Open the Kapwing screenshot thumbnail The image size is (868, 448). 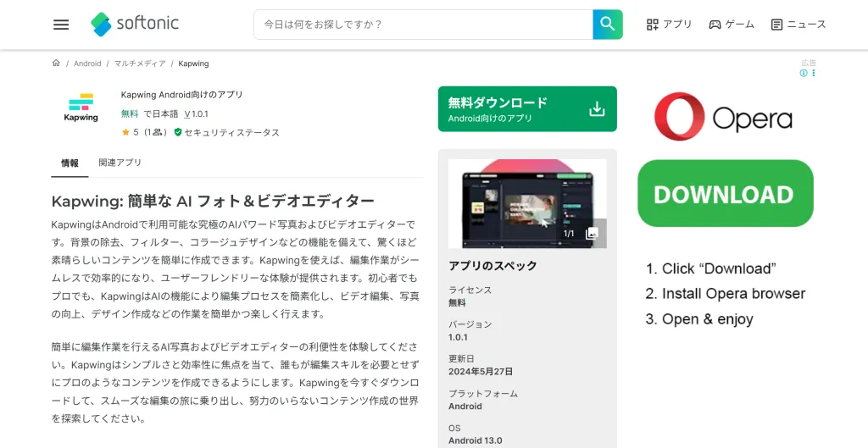click(527, 203)
